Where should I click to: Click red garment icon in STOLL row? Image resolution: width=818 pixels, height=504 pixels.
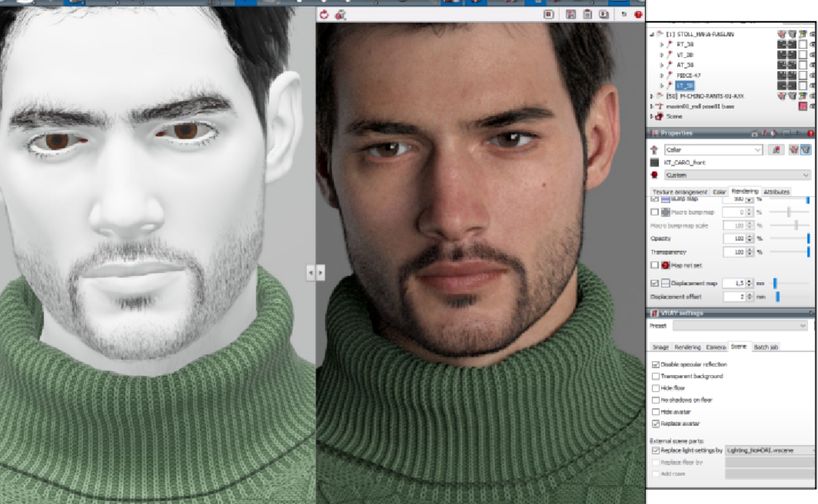click(782, 34)
